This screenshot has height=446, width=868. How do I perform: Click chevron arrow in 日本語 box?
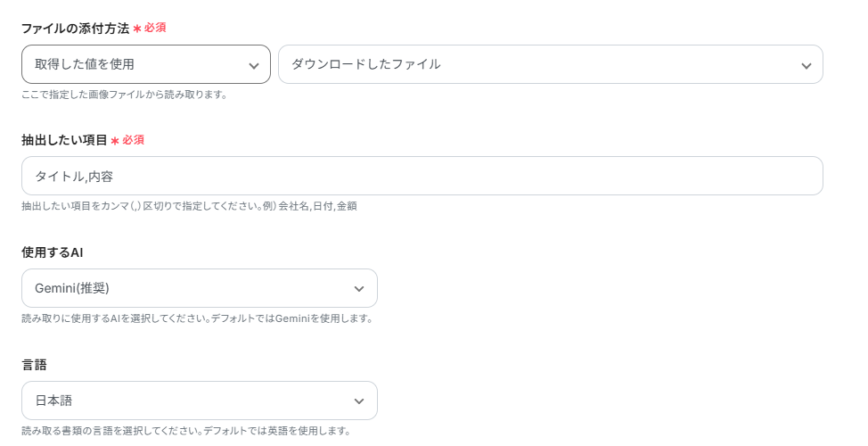point(359,401)
